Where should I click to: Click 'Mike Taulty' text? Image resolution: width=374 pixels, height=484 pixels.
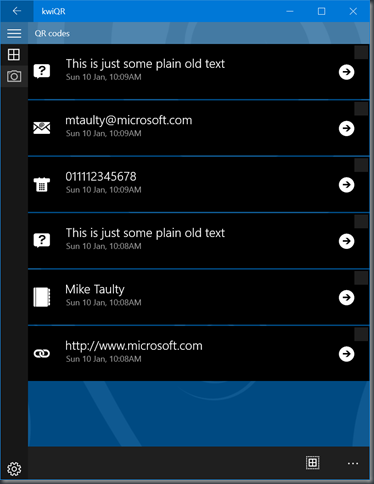coord(95,290)
